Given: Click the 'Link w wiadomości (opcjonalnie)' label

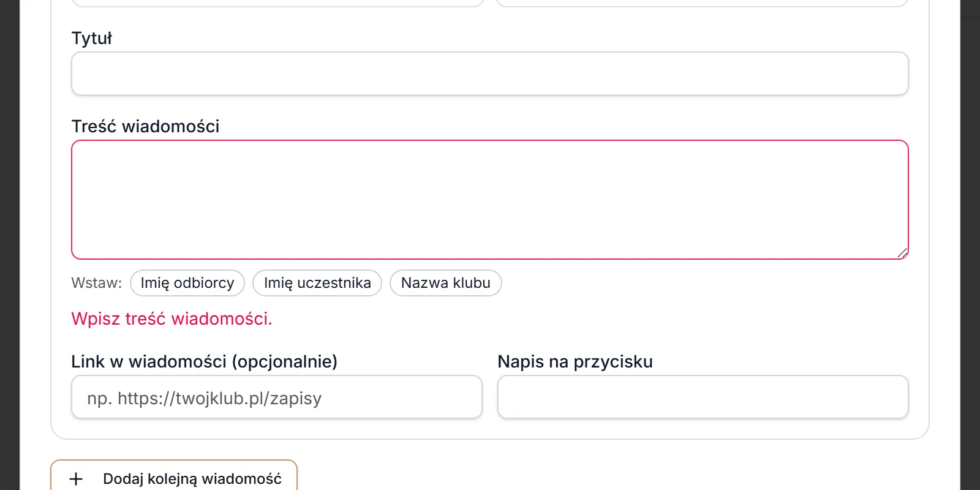Looking at the screenshot, I should (x=205, y=361).
